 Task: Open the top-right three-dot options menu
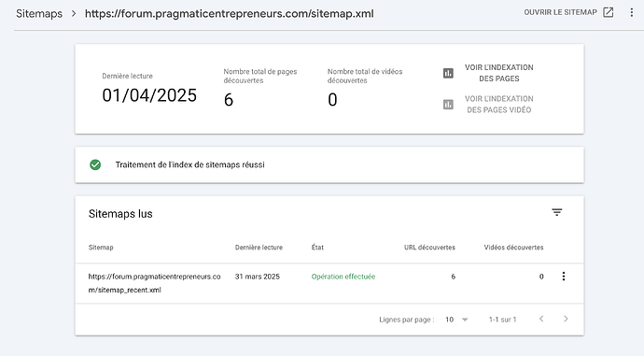pyautogui.click(x=632, y=12)
